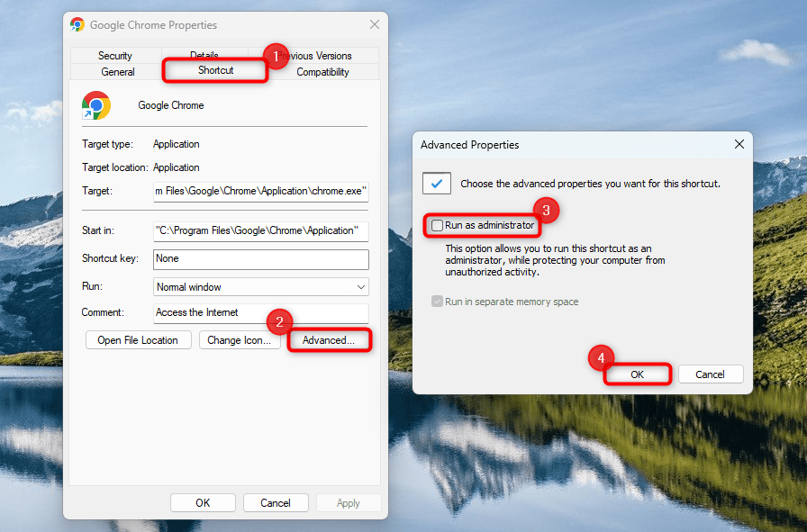
Task: Click the 'Choose the advanced properties' description text
Action: [590, 184]
